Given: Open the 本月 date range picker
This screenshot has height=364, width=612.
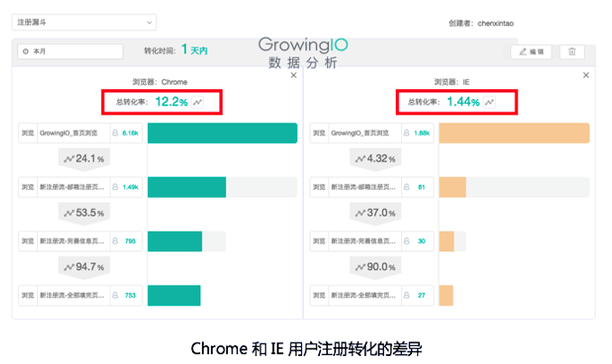Looking at the screenshot, I should tap(70, 51).
